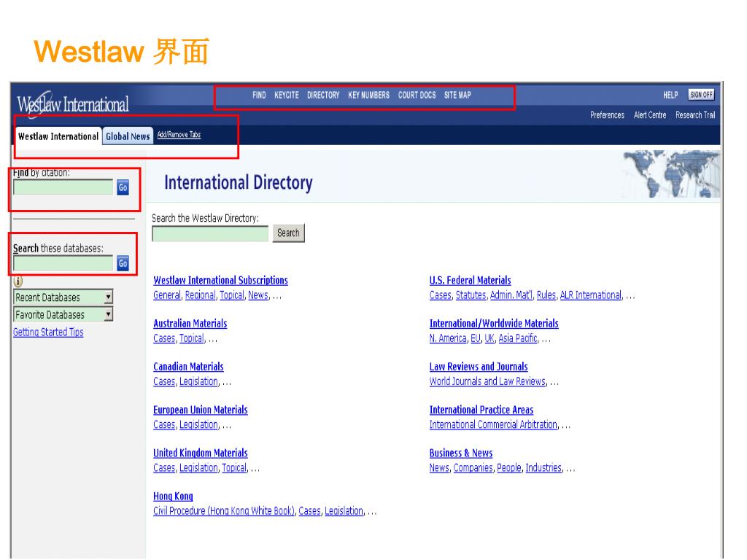Open World Journals and Law Reviews

coord(487,382)
